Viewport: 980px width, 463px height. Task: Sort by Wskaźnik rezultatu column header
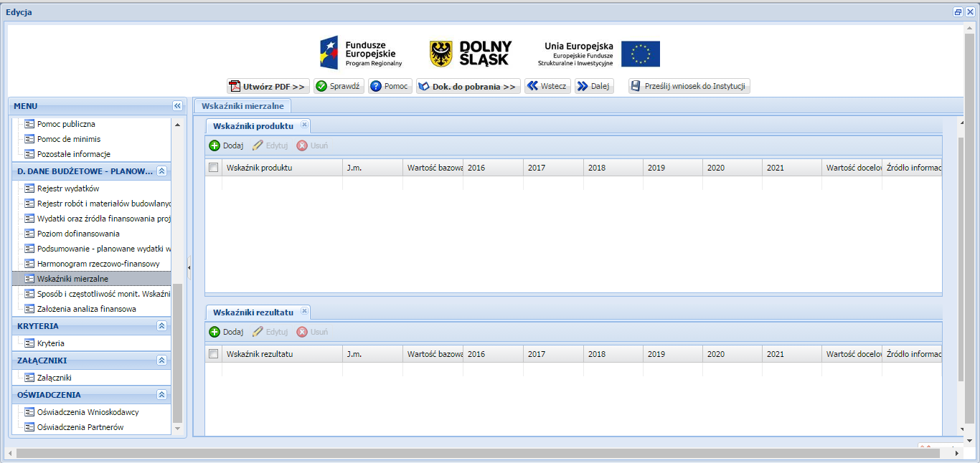(282, 354)
